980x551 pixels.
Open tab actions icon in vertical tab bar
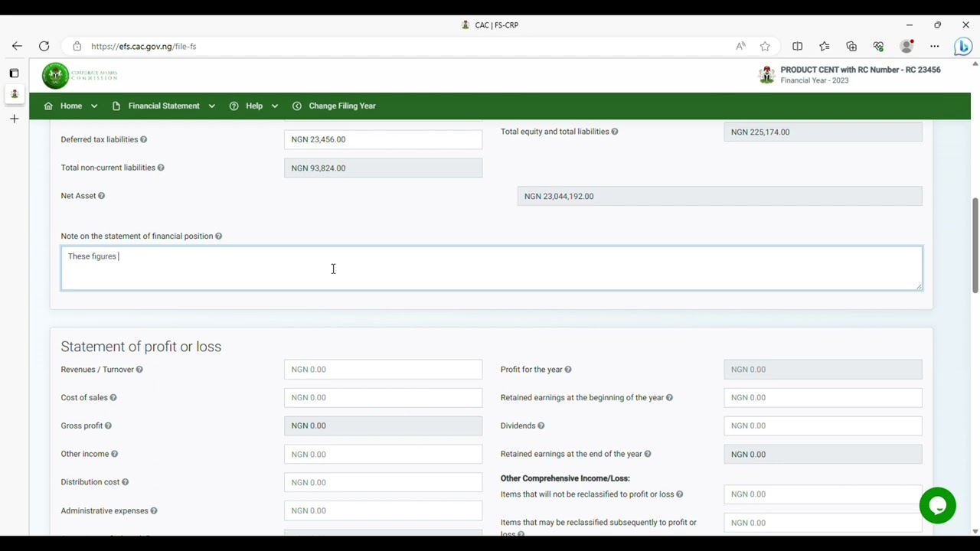point(14,73)
